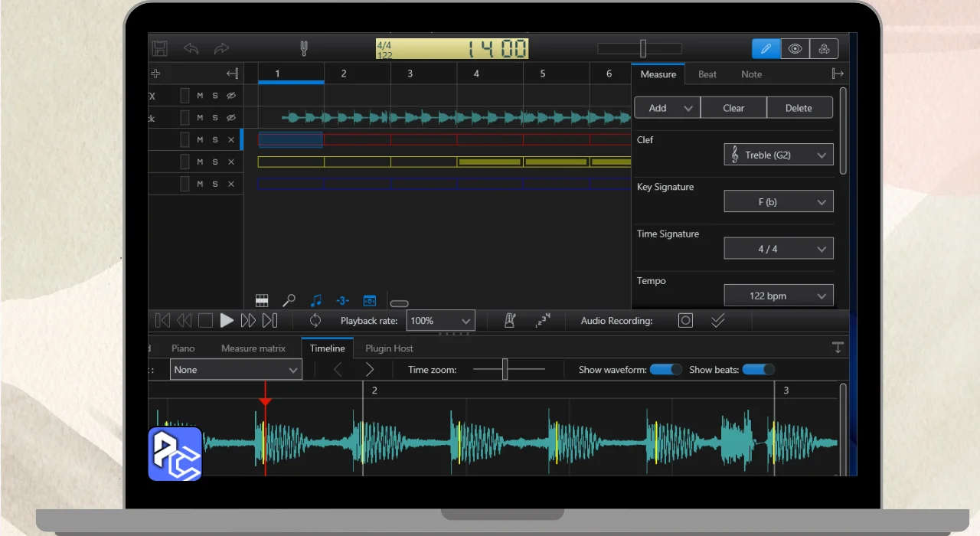
Task: Select the pencil edit mode button
Action: [x=766, y=49]
